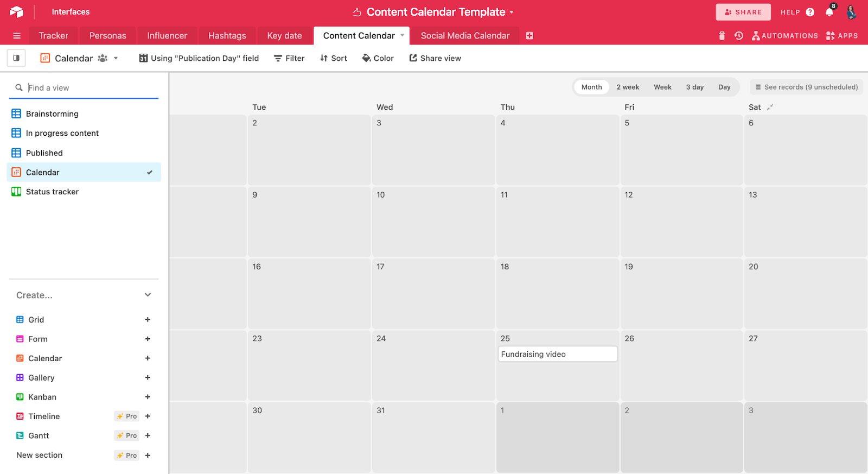Collapse the Create section
This screenshot has height=474, width=868.
pos(148,295)
